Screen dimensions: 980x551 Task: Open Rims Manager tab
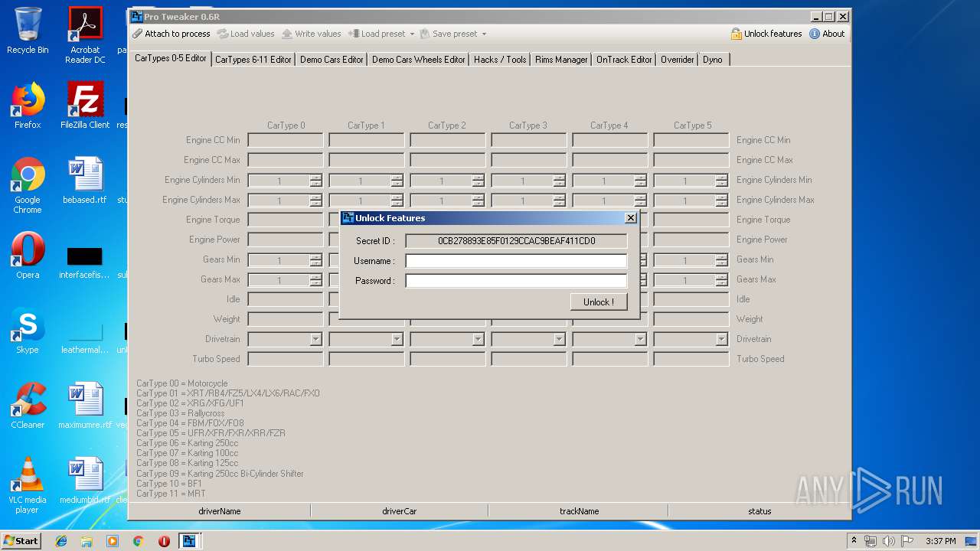561,60
